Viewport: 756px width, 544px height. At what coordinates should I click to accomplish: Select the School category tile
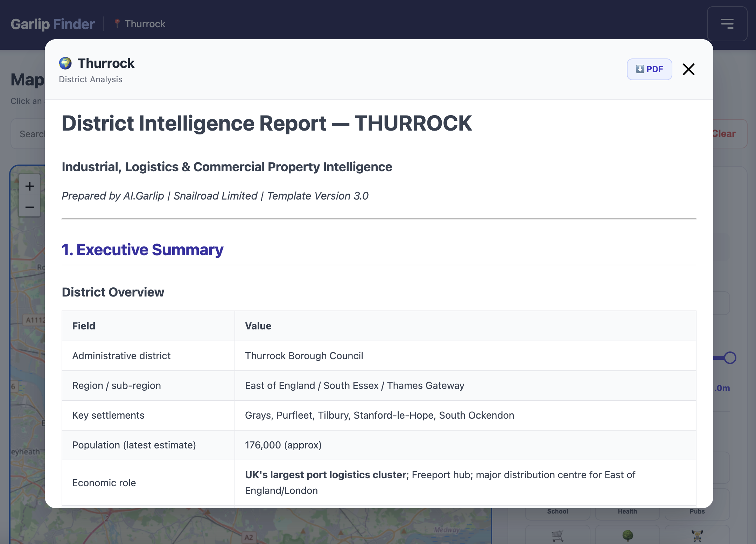coord(558,511)
